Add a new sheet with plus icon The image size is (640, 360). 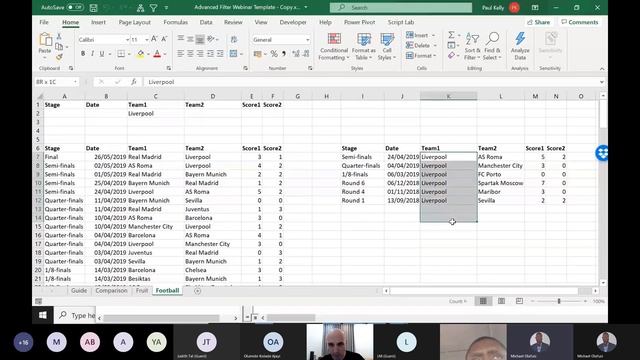coord(198,291)
